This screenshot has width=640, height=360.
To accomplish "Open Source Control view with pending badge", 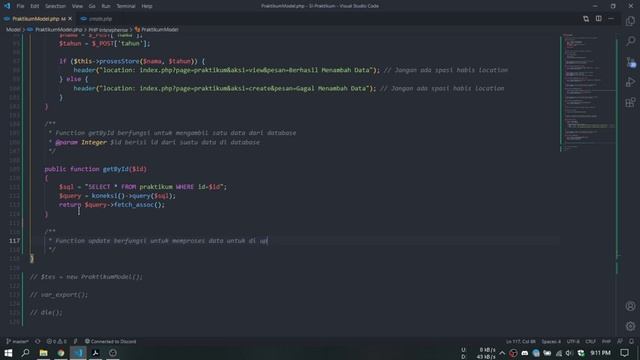I will [630, 62].
